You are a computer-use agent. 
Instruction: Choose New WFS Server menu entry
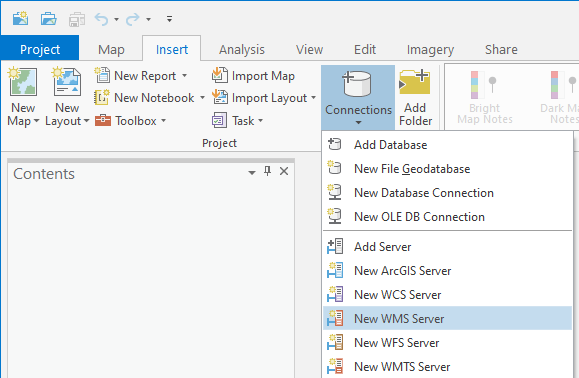pos(448,343)
